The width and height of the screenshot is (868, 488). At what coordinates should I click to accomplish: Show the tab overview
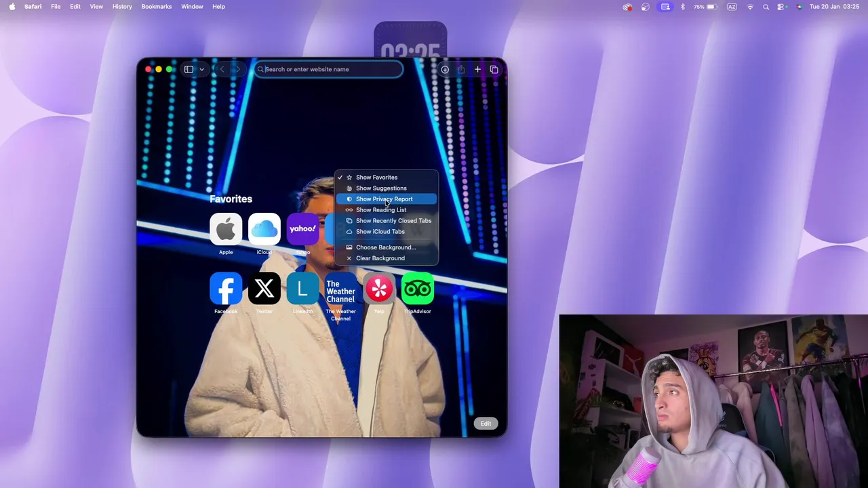[x=494, y=69]
